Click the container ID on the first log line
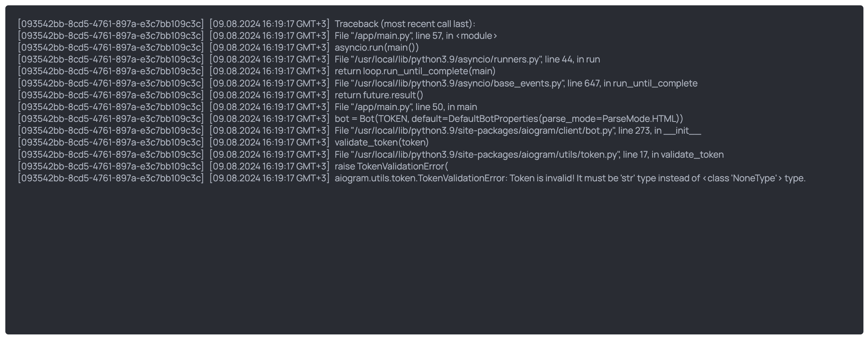 pyautogui.click(x=111, y=24)
